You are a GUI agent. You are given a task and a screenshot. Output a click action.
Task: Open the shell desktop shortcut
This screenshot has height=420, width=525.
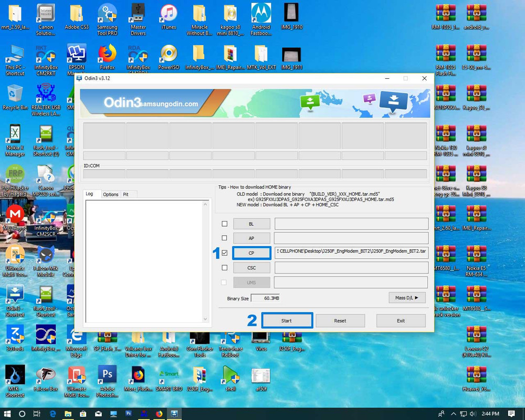(x=230, y=379)
